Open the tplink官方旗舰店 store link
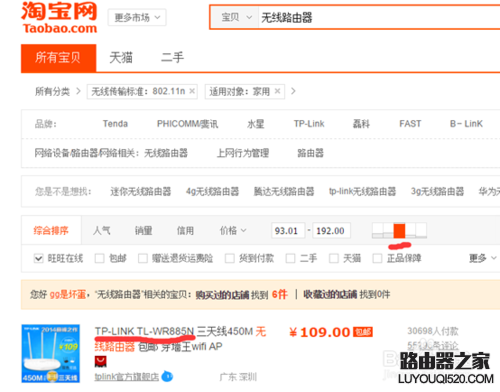This screenshot has height=392, width=500. pos(127,377)
